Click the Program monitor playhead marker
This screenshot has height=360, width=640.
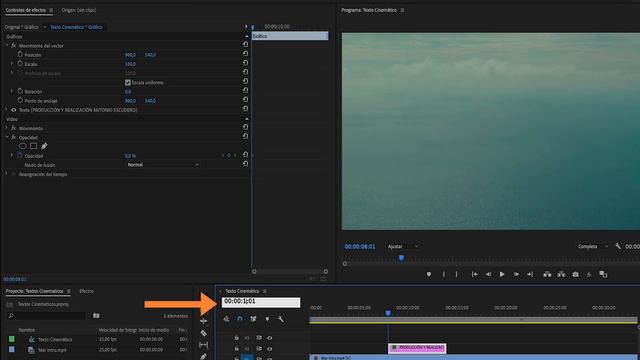pyautogui.click(x=401, y=258)
